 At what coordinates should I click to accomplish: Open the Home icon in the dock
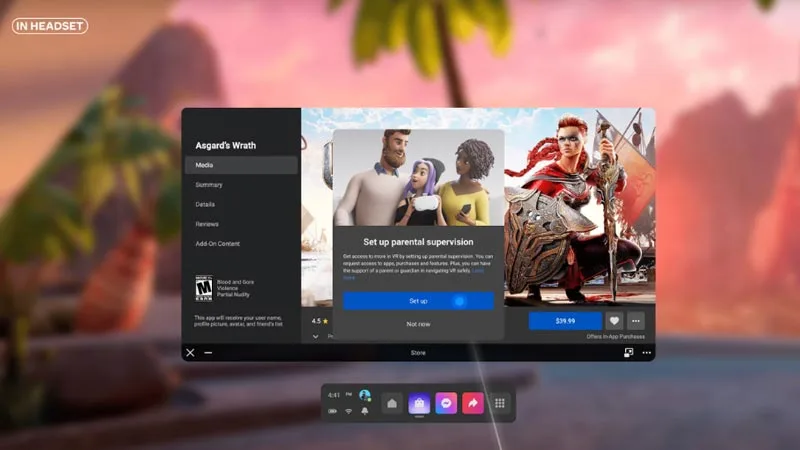(x=392, y=404)
